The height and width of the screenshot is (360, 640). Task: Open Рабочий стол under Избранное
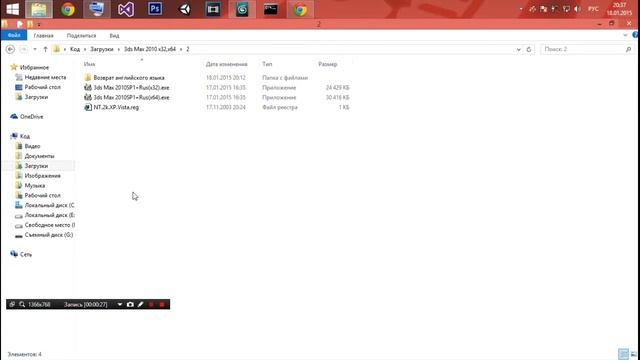42,87
